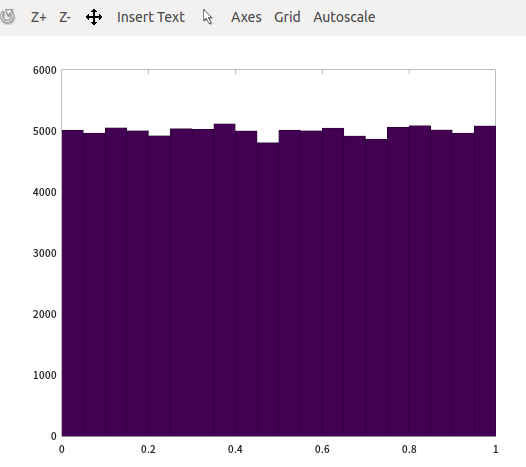This screenshot has width=526, height=467.
Task: Select the pan arrows tool
Action: (x=94, y=17)
